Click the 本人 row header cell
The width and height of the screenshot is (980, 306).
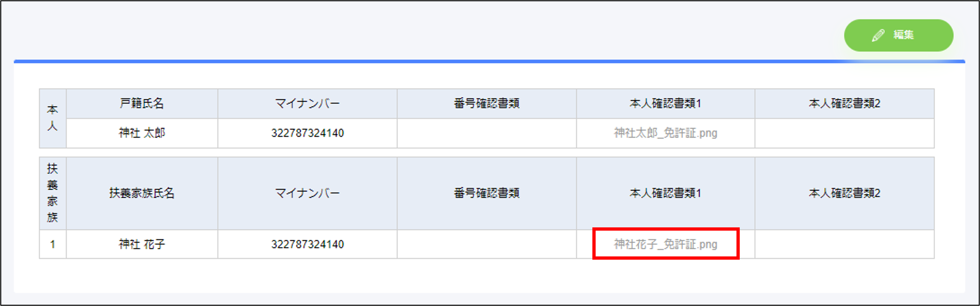(52, 118)
